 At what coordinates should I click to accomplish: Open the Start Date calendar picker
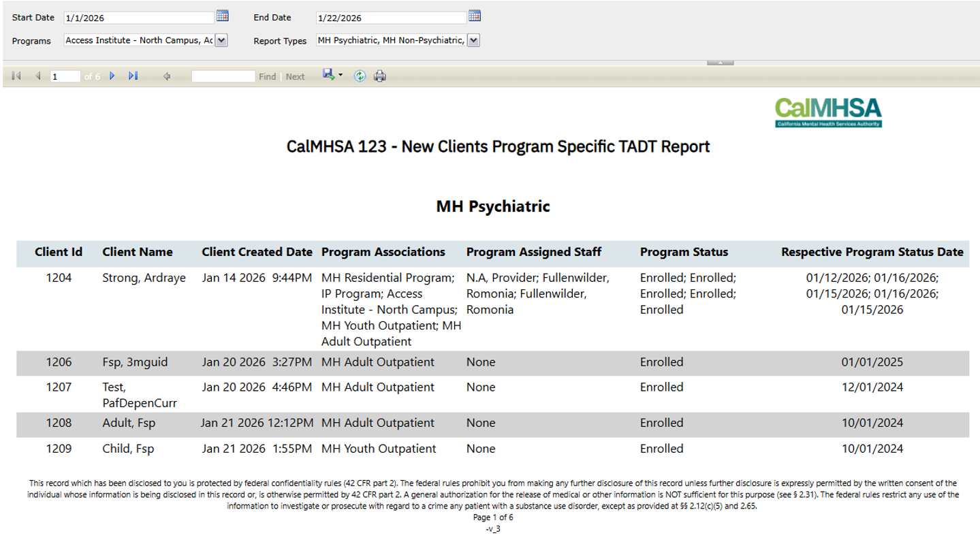pos(222,16)
